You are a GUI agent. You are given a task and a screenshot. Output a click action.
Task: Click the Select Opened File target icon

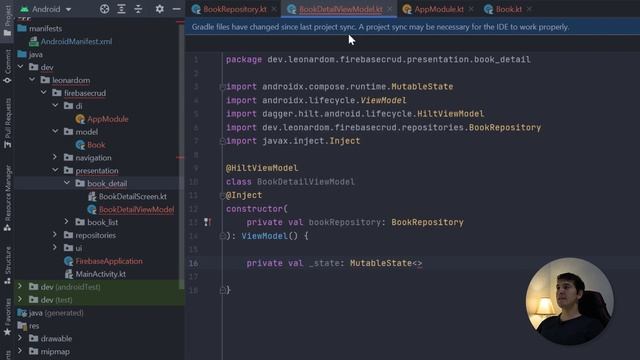(x=104, y=9)
